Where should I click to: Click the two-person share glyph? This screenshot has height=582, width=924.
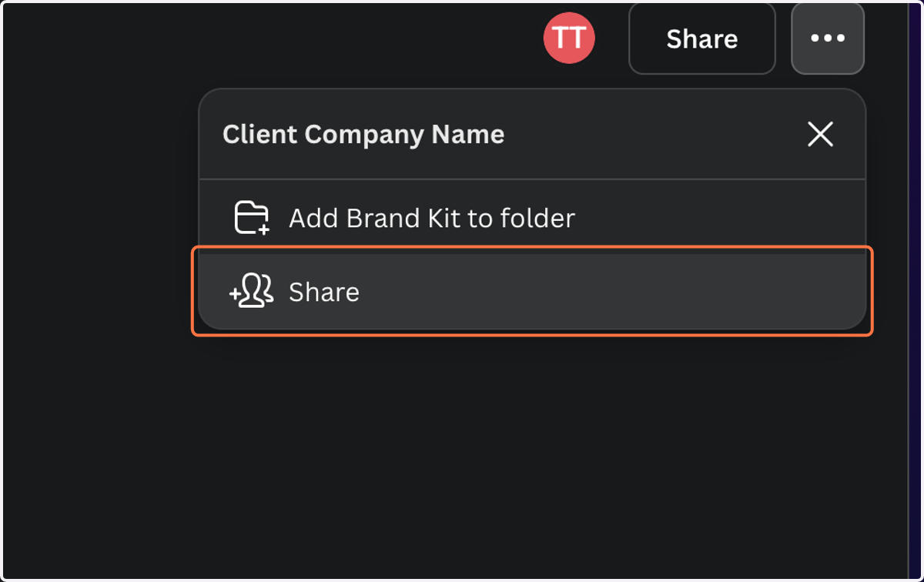(252, 292)
